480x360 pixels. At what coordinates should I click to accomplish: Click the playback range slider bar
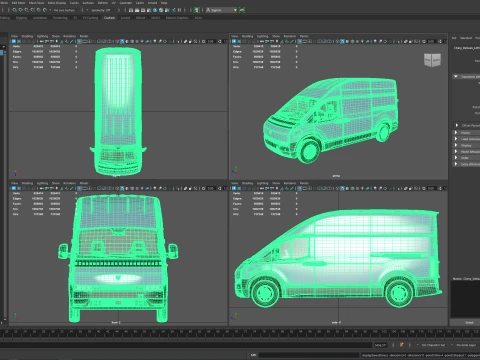[187, 345]
